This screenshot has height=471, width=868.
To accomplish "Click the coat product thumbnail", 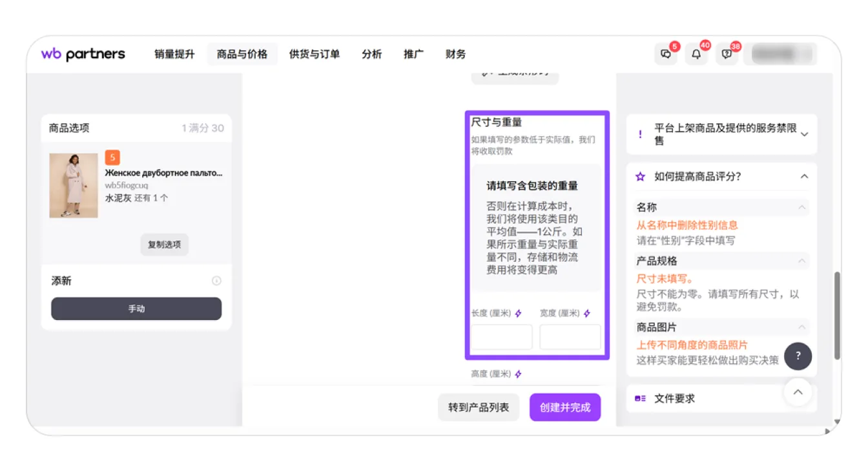I will [74, 185].
